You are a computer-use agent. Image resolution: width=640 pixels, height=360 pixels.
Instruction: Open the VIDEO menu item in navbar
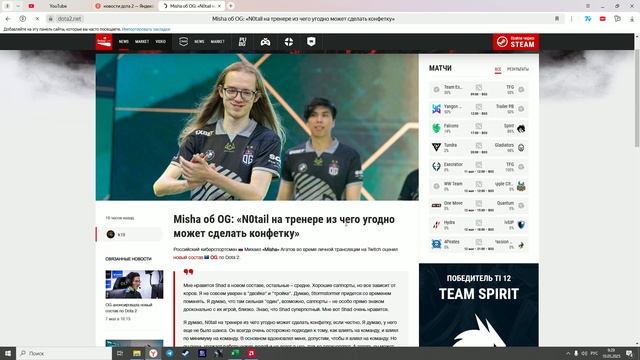[160, 42]
